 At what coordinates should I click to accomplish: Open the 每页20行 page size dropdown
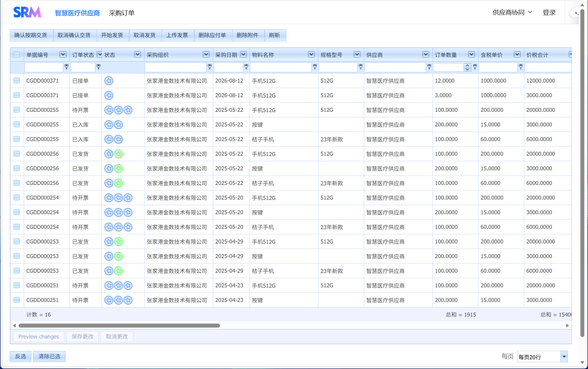coord(564,357)
